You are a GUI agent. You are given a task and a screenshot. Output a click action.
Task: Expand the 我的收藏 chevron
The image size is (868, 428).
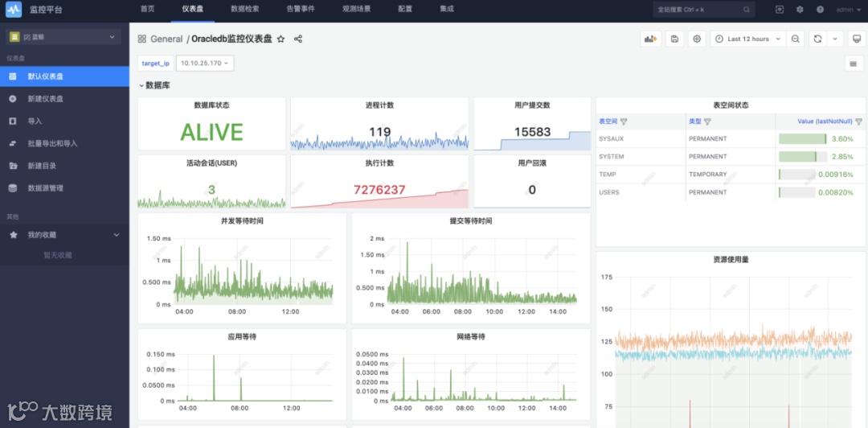(117, 235)
